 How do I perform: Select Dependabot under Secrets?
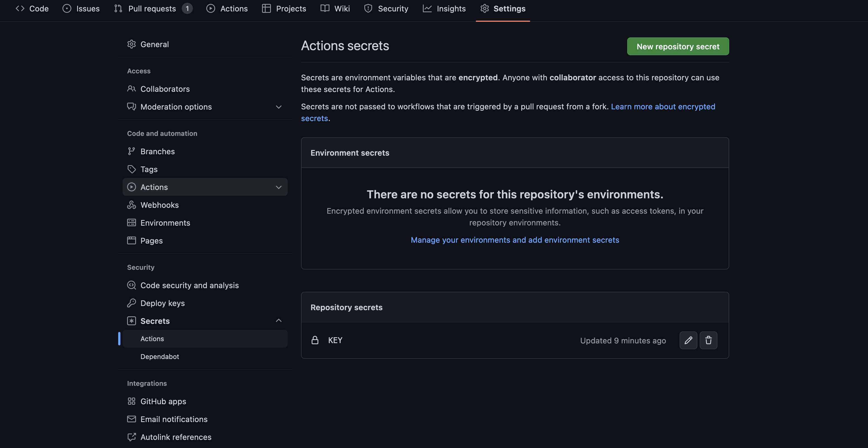click(x=205, y=356)
